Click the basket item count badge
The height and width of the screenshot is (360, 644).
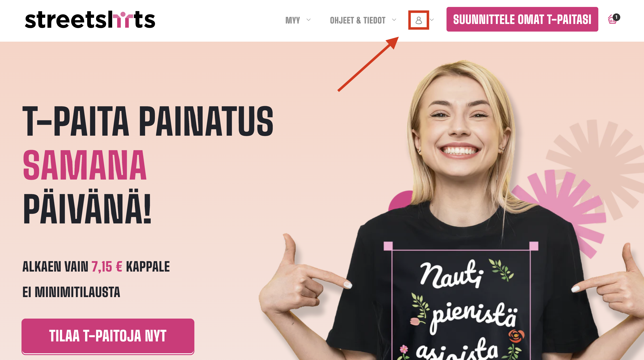click(x=616, y=17)
